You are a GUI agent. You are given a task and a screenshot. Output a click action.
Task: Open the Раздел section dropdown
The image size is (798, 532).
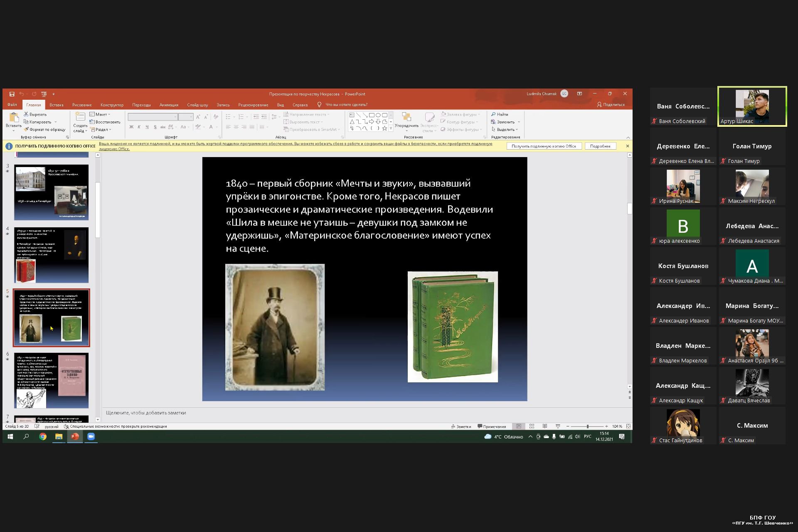100,129
